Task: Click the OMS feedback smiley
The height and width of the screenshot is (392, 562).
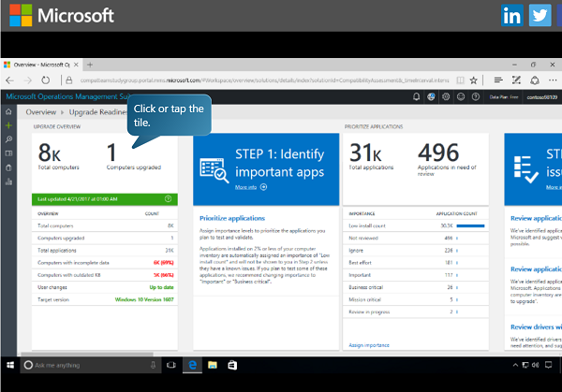Action: [x=461, y=96]
